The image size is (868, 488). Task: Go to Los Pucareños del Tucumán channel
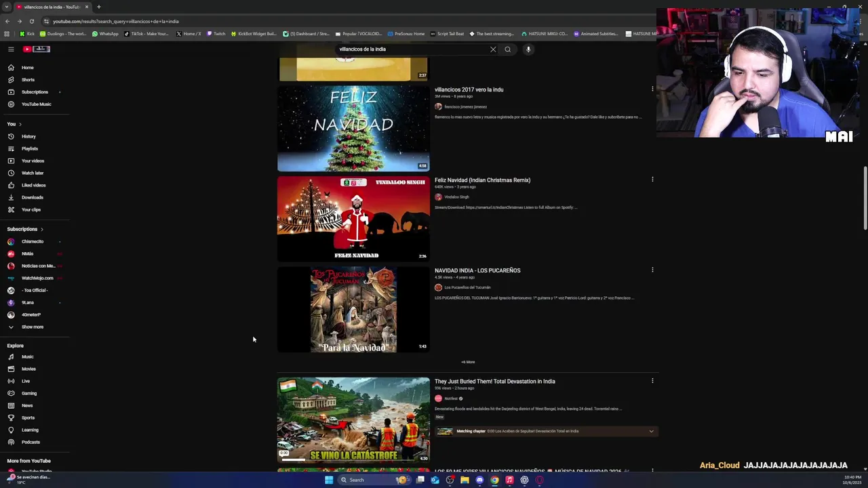point(467,287)
